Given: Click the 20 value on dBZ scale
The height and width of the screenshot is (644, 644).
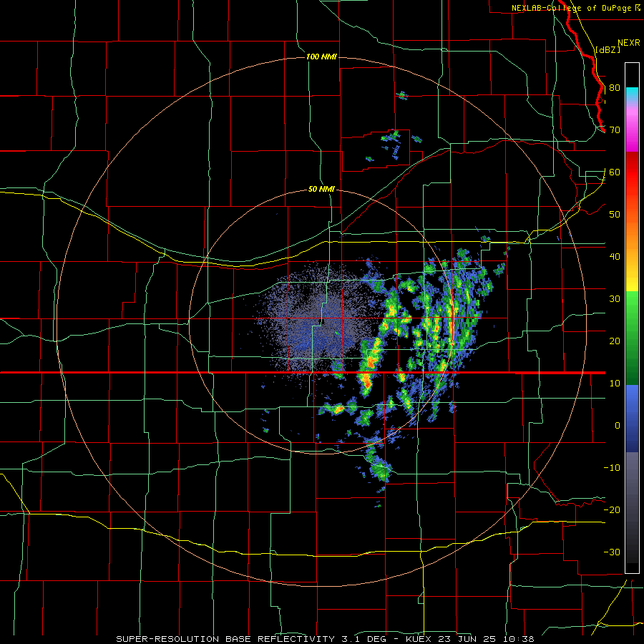Looking at the screenshot, I should coord(615,341).
